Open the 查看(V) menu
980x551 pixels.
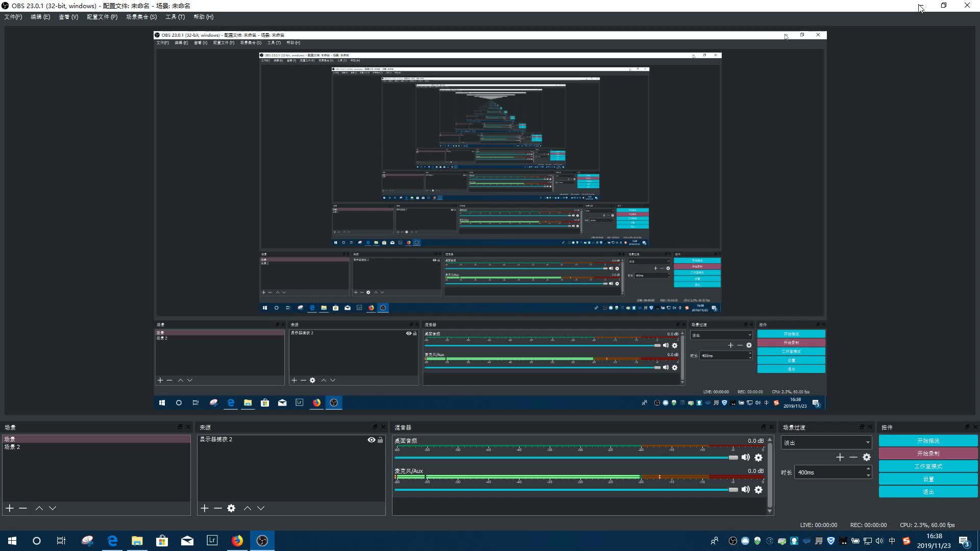coord(68,17)
